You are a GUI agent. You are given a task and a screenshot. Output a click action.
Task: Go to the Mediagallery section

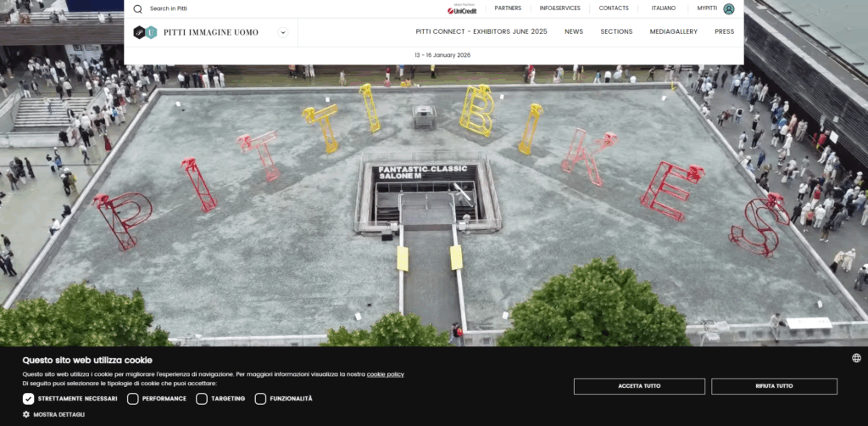pyautogui.click(x=673, y=31)
